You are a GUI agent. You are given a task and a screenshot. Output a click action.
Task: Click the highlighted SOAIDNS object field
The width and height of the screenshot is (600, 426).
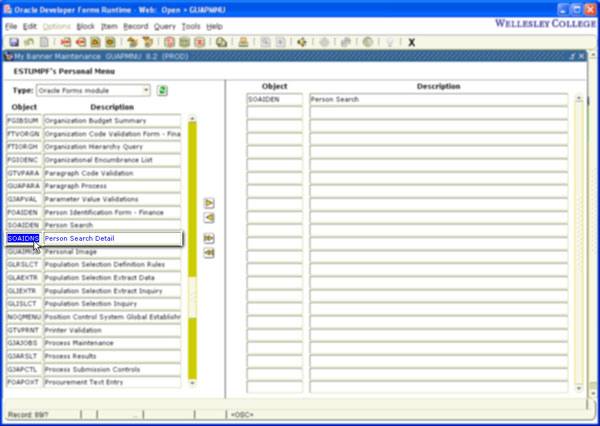point(24,238)
